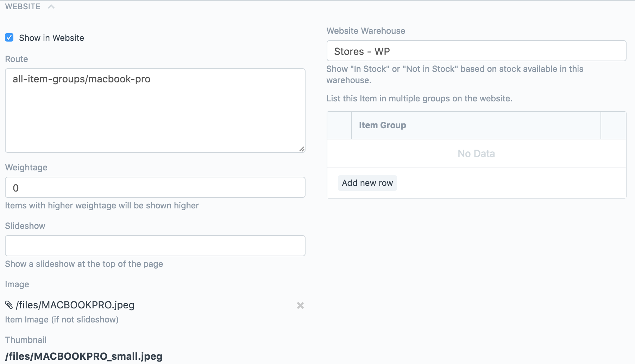Click the Route textarea resize handle
Screen dimensions: 635x364
pos(302,149)
